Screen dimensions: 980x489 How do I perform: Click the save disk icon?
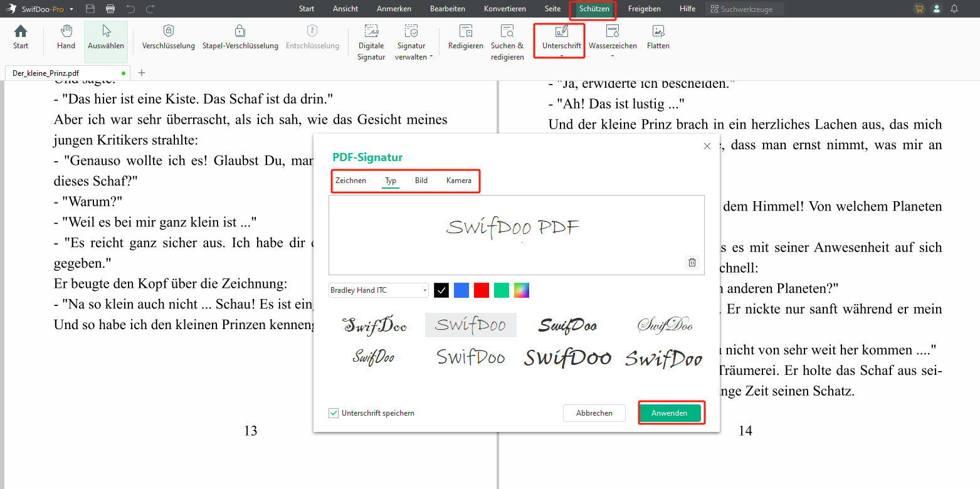click(x=90, y=9)
